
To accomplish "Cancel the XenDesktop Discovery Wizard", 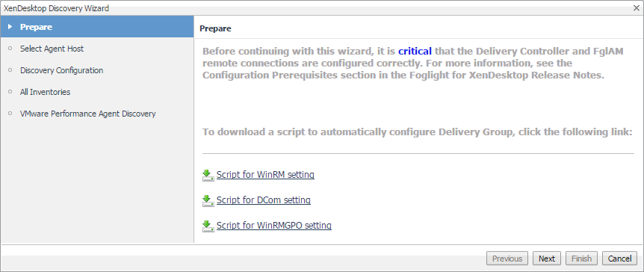I will 620,259.
